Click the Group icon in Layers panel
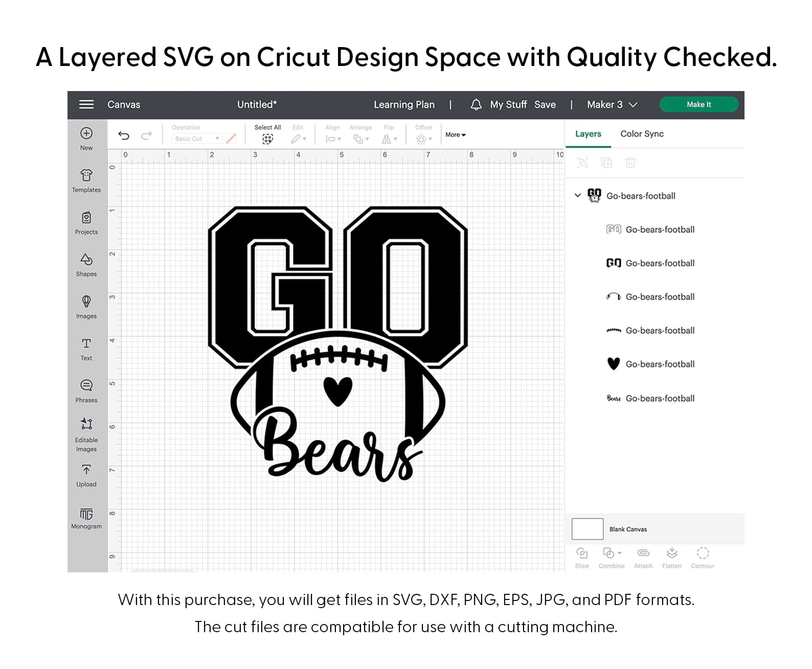The height and width of the screenshot is (669, 812). 582,163
